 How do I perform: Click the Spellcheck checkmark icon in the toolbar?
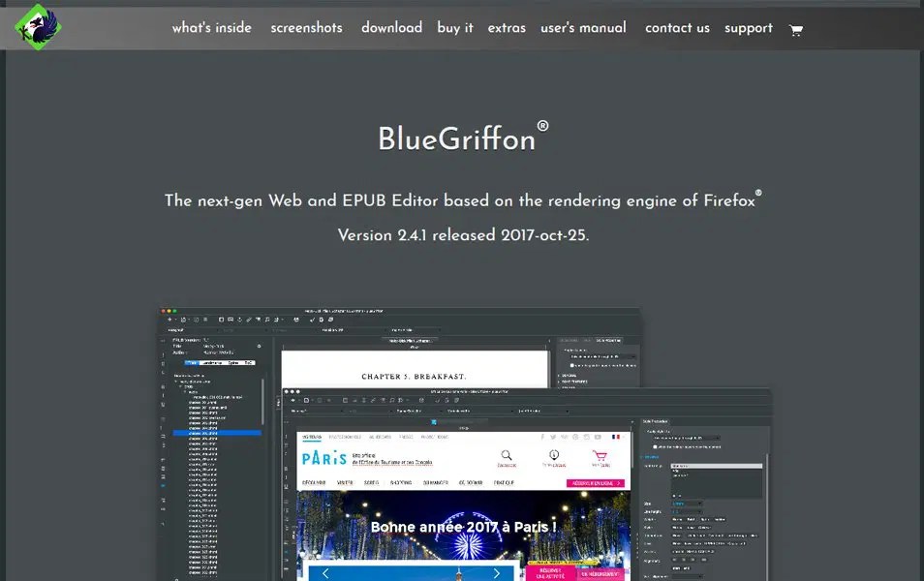pyautogui.click(x=312, y=319)
